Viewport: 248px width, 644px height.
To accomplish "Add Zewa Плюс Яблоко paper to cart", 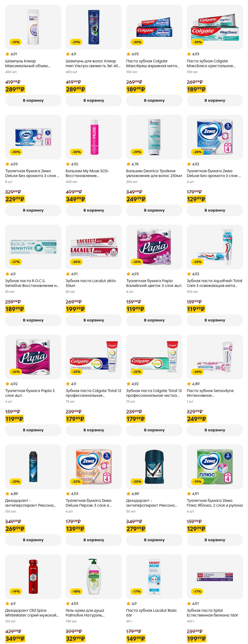I will click(215, 540).
